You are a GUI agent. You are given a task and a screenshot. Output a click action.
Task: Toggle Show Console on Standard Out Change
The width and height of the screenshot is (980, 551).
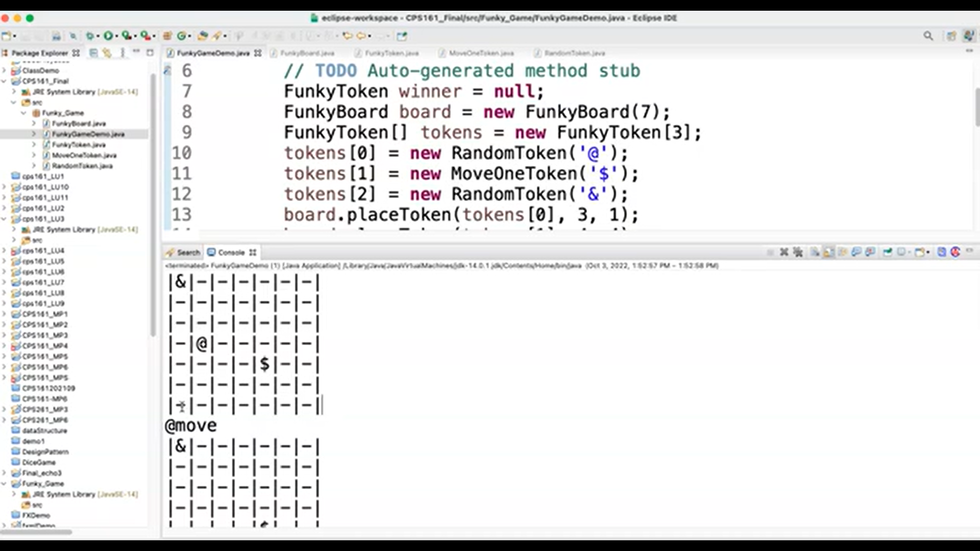pyautogui.click(x=856, y=252)
